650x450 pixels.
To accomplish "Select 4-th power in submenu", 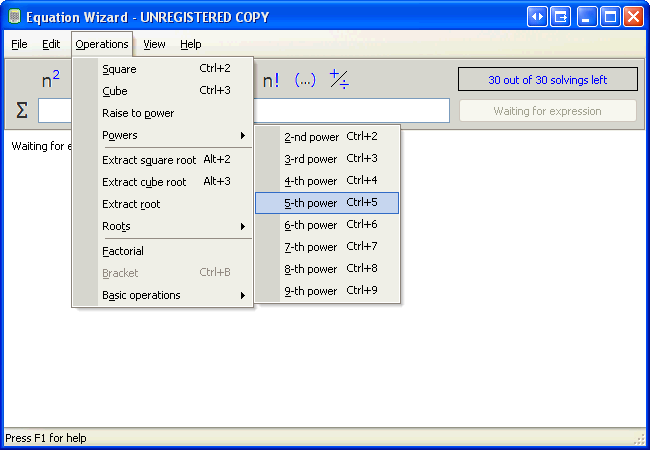I will click(x=327, y=181).
